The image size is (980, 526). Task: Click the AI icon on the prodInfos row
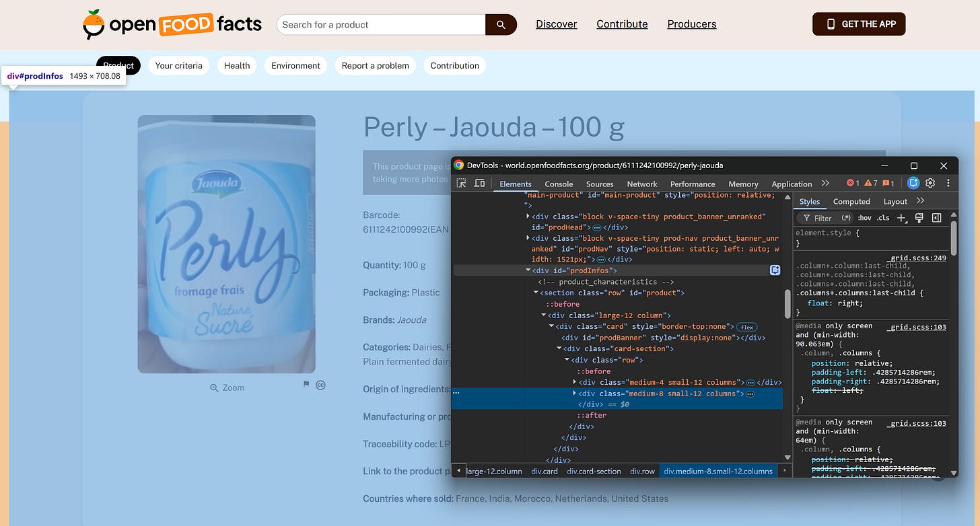(775, 270)
